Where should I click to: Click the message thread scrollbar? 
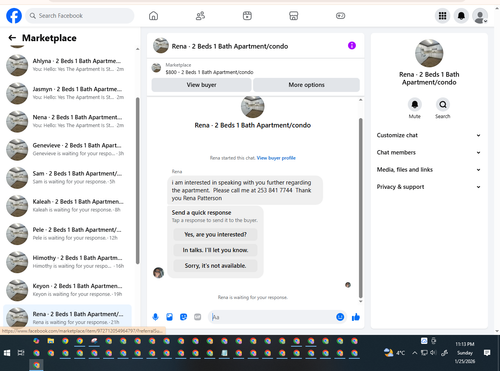pyautogui.click(x=360, y=208)
